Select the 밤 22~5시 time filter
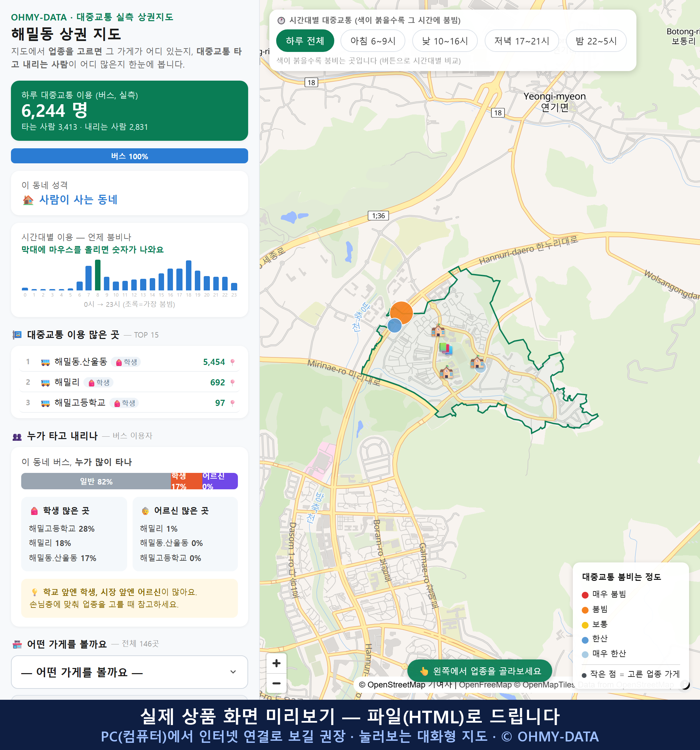The width and height of the screenshot is (700, 750). click(596, 41)
